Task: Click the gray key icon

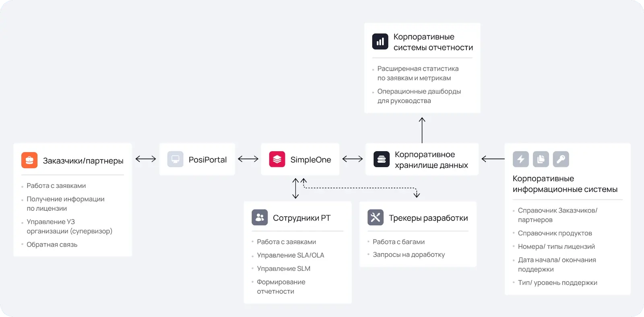Action: (561, 159)
